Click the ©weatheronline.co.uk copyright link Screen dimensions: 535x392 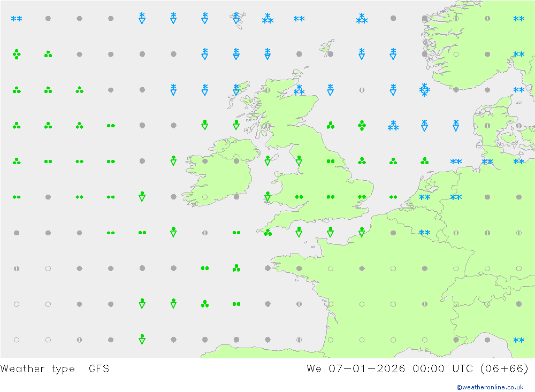pyautogui.click(x=490, y=387)
